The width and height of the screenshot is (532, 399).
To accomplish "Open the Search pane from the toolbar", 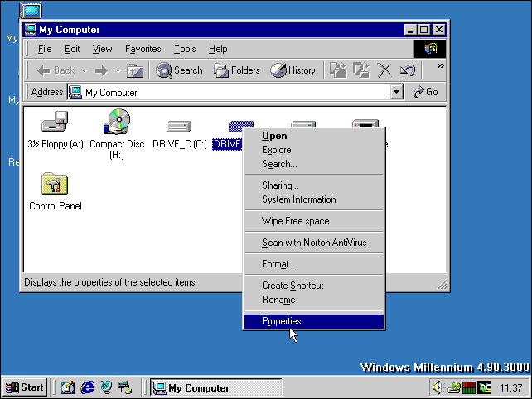I will pyautogui.click(x=179, y=70).
